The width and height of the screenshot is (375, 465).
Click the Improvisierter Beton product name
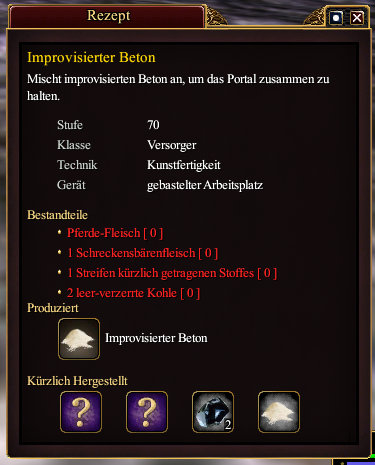(x=156, y=338)
